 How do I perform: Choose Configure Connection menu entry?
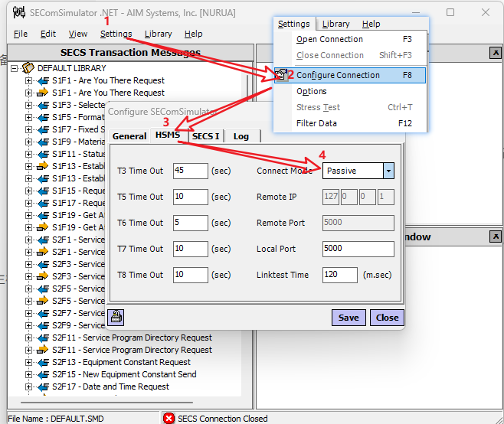tap(350, 75)
